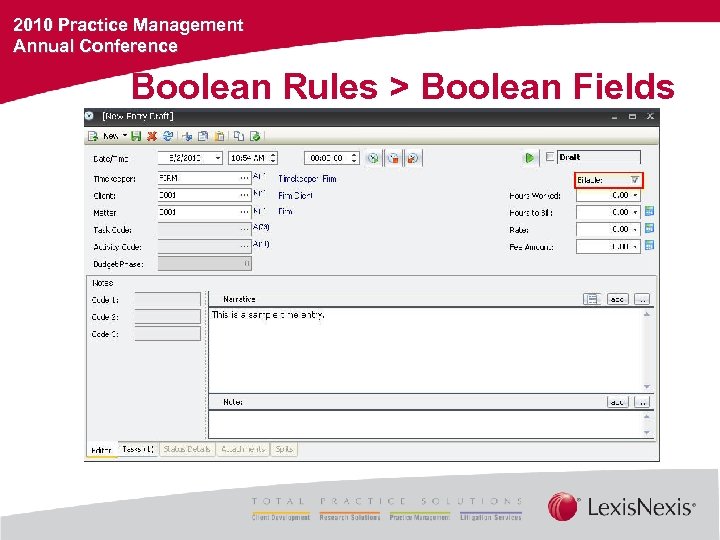Click the yellow clipboard paste icon

click(220, 136)
